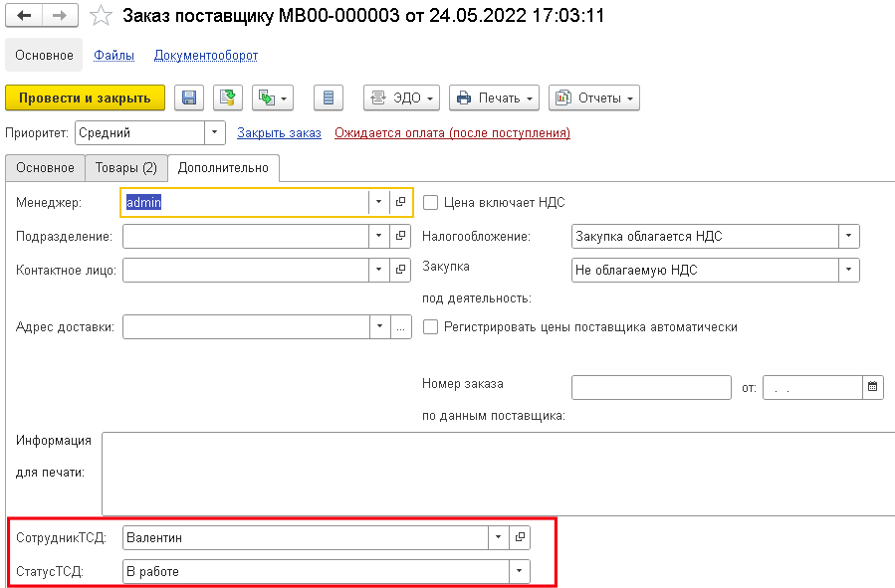Open the Файлы link
895x588 pixels.
click(x=114, y=56)
